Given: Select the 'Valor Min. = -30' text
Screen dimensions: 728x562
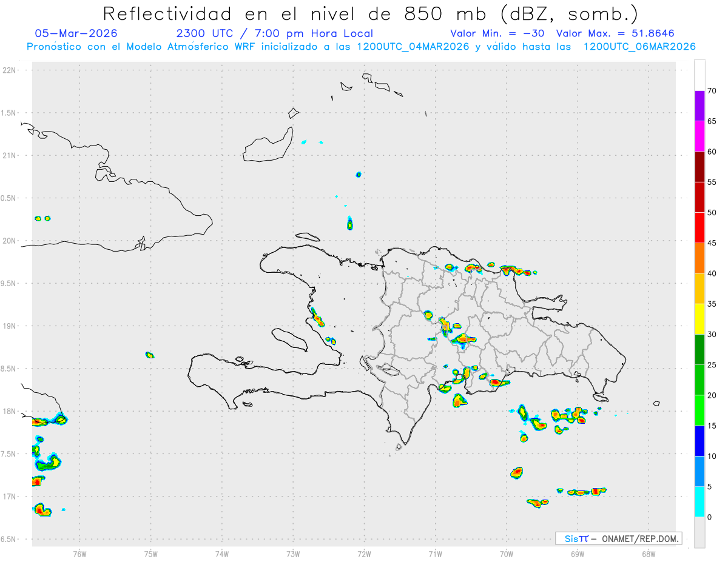Looking at the screenshot, I should (498, 33).
